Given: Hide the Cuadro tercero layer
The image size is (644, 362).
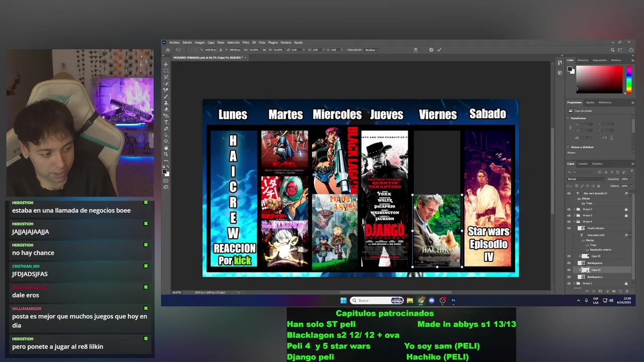Looking at the screenshot, I should point(569,228).
